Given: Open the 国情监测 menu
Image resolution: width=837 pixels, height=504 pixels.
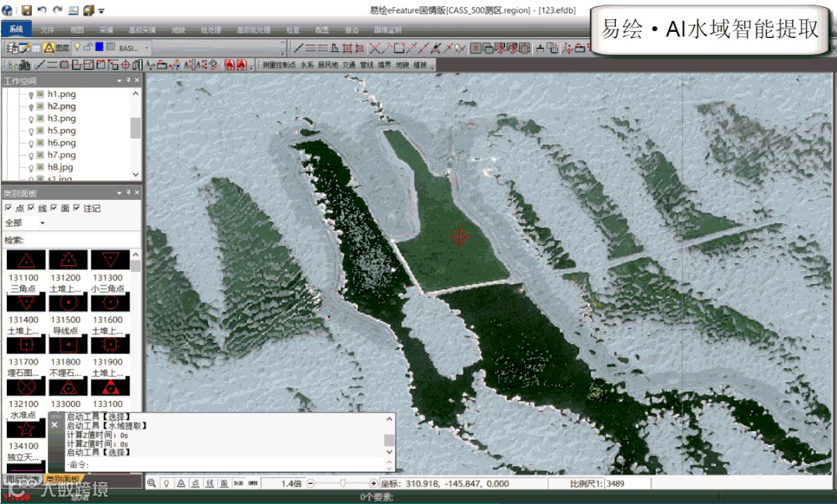Looking at the screenshot, I should 388,30.
